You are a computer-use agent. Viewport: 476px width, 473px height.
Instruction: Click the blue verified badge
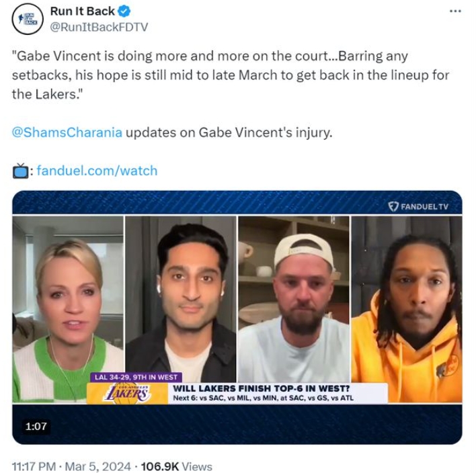click(124, 11)
